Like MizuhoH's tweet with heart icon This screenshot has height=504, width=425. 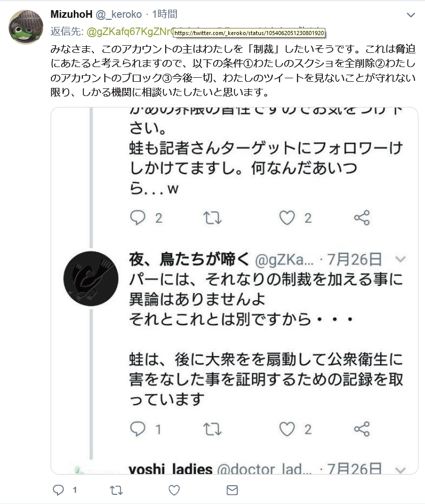click(x=174, y=490)
